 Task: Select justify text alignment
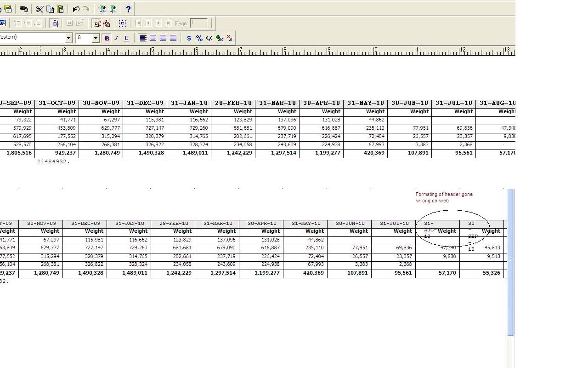pos(173,38)
